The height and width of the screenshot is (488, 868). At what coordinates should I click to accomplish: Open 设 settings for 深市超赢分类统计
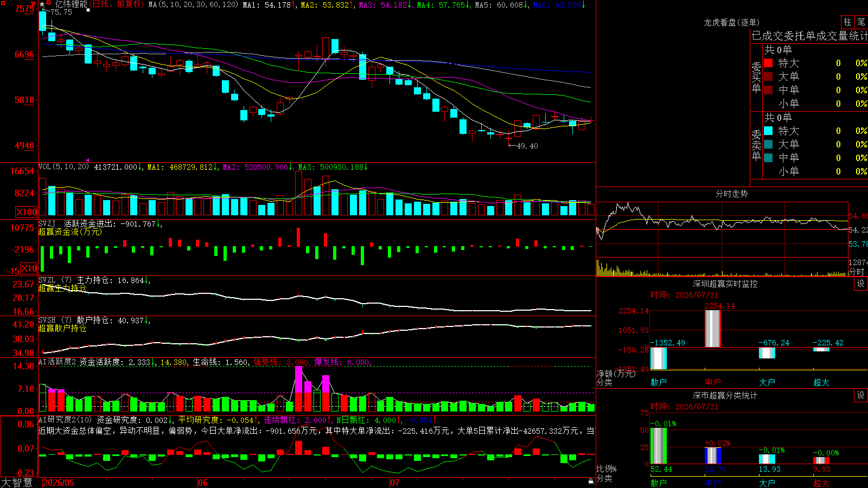[861, 395]
